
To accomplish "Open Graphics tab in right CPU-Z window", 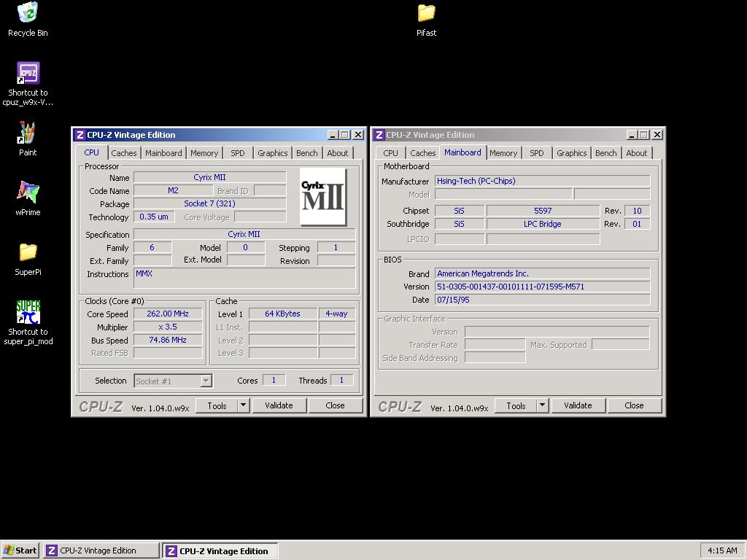I will [572, 153].
